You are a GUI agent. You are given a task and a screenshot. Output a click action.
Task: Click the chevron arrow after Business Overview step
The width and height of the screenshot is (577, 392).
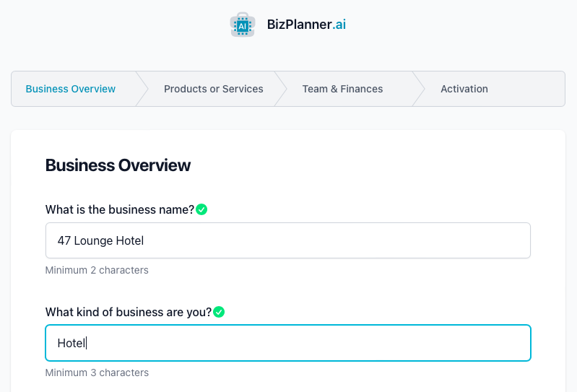coord(142,89)
